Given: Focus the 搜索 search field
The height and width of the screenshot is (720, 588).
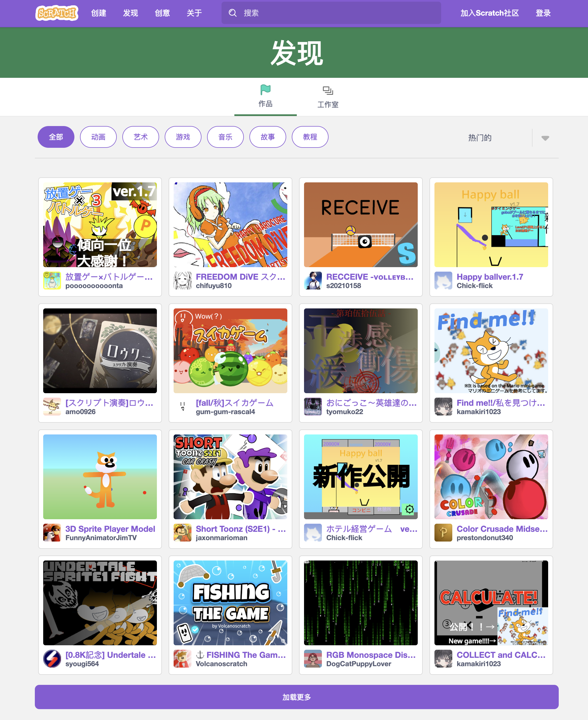Looking at the screenshot, I should [331, 13].
